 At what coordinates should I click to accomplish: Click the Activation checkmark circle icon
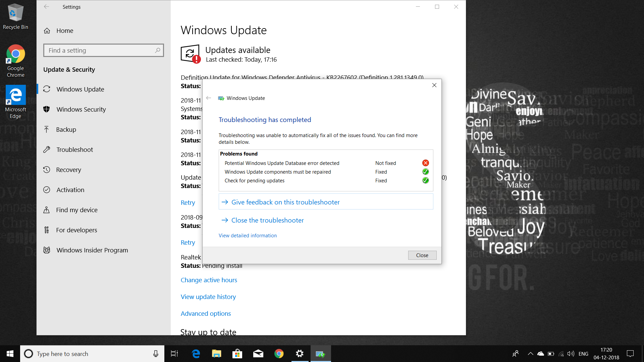point(47,190)
